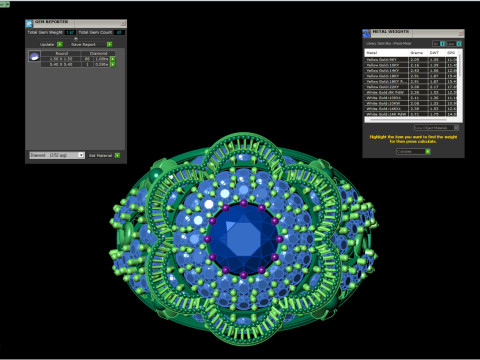480x360 pixels.
Task: Click the Gem Reporter panel icon
Action: tap(29, 23)
